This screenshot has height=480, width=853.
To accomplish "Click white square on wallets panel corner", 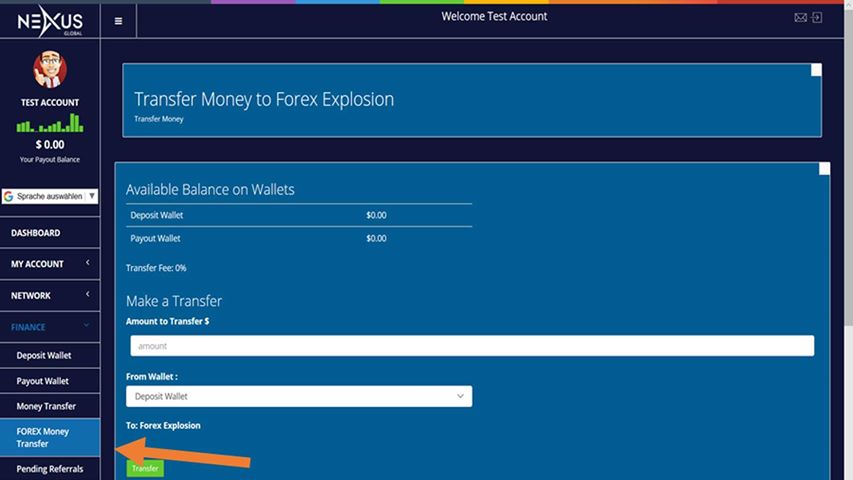I will point(824,169).
